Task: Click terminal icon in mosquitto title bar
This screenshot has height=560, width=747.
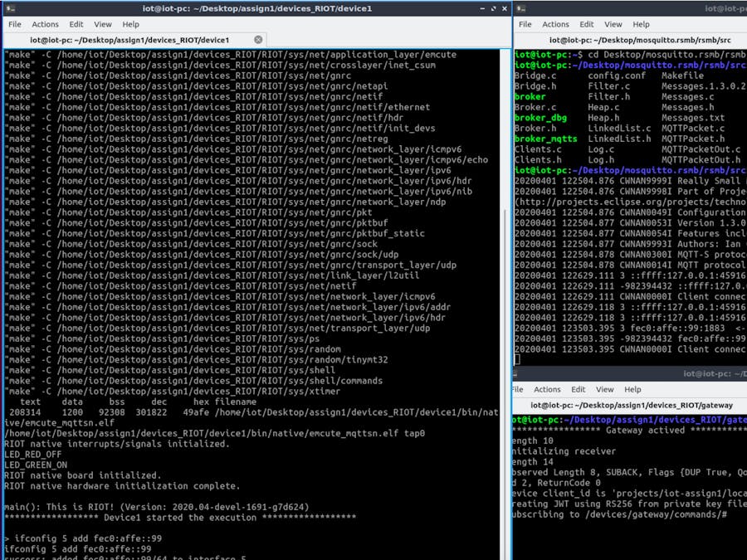Action: (521, 8)
